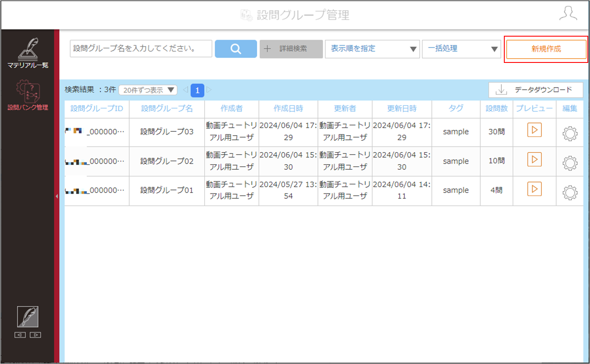
Task: Click the 10問 question count cell
Action: (497, 161)
